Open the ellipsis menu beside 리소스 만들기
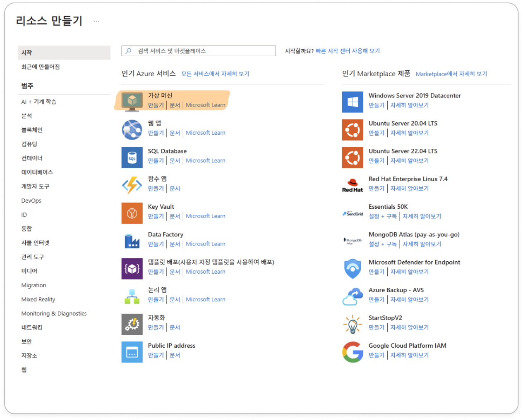The width and height of the screenshot is (523, 420). coord(97,21)
